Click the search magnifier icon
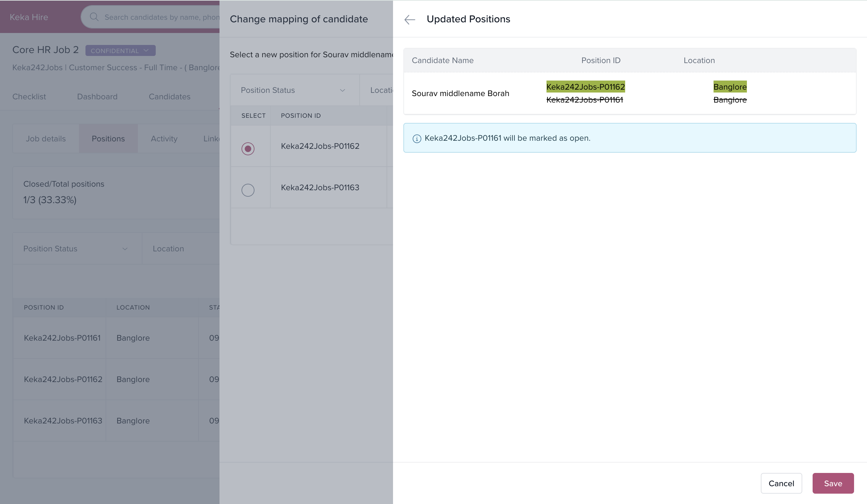This screenshot has width=867, height=504. click(94, 17)
